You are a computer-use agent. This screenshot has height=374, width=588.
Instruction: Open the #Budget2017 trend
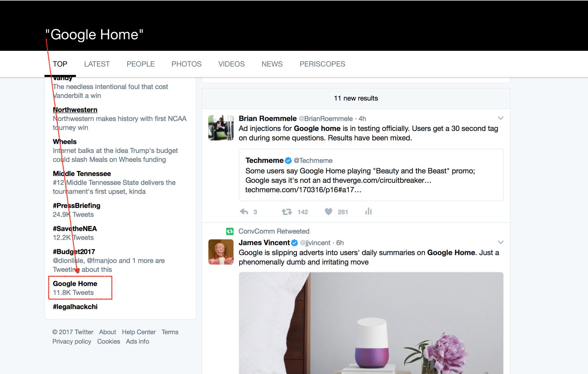[74, 252]
